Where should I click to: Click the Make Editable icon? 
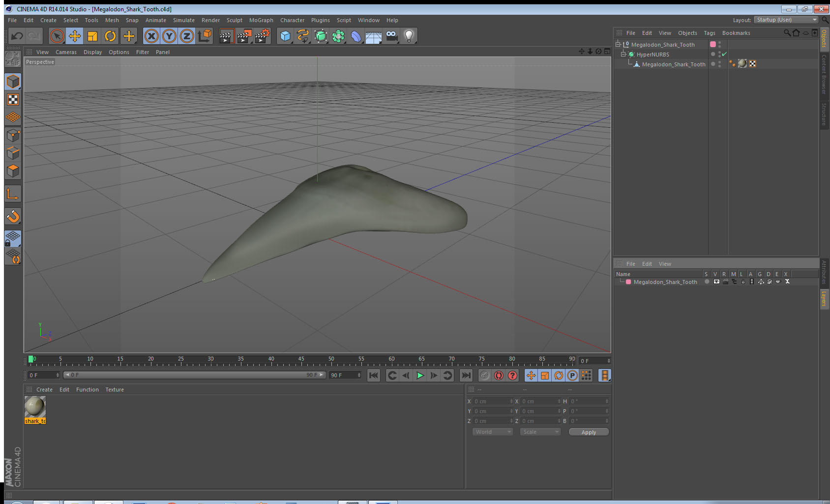[13, 59]
